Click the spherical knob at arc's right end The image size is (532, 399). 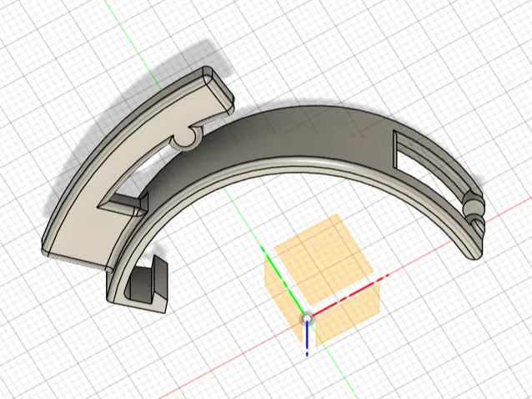point(474,207)
